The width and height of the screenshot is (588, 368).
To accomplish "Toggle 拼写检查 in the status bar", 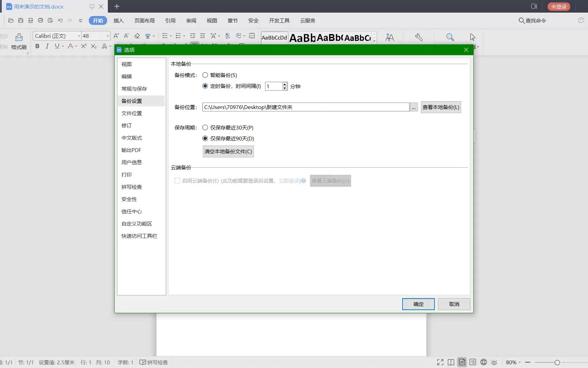I will (x=154, y=362).
